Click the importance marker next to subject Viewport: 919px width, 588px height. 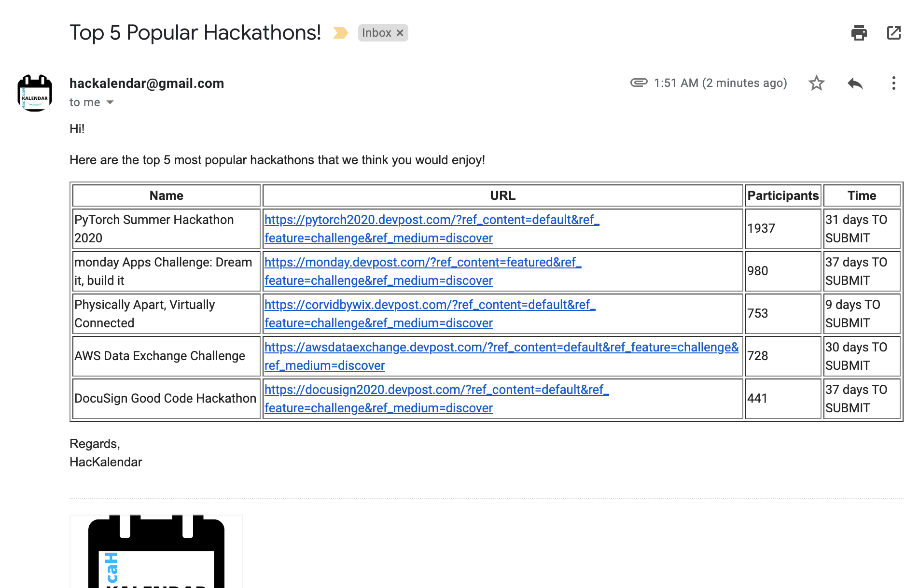(340, 33)
